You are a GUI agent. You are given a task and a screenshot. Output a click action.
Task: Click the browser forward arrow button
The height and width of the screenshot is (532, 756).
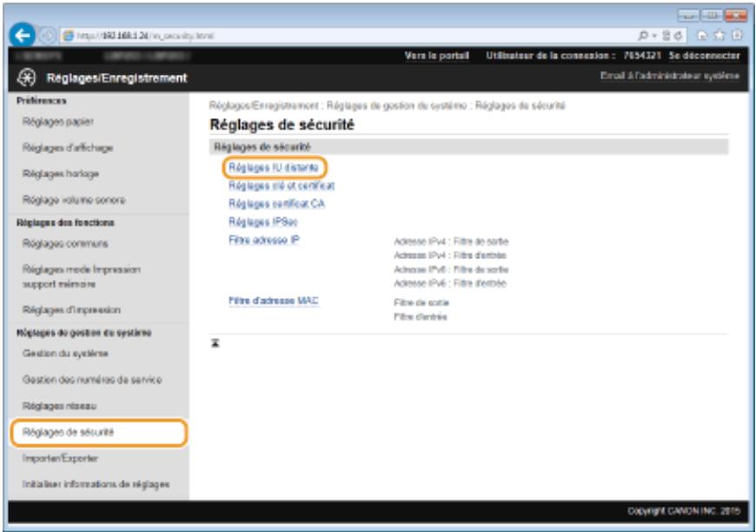coord(47,36)
